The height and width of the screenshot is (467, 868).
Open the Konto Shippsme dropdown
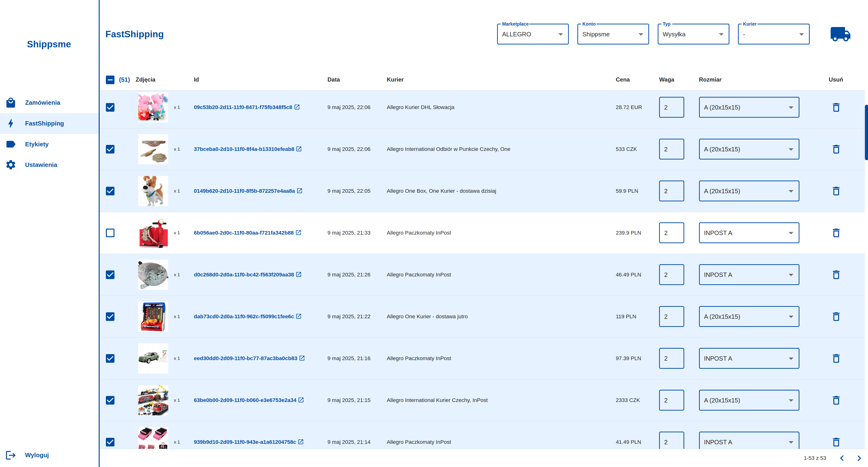click(x=613, y=34)
